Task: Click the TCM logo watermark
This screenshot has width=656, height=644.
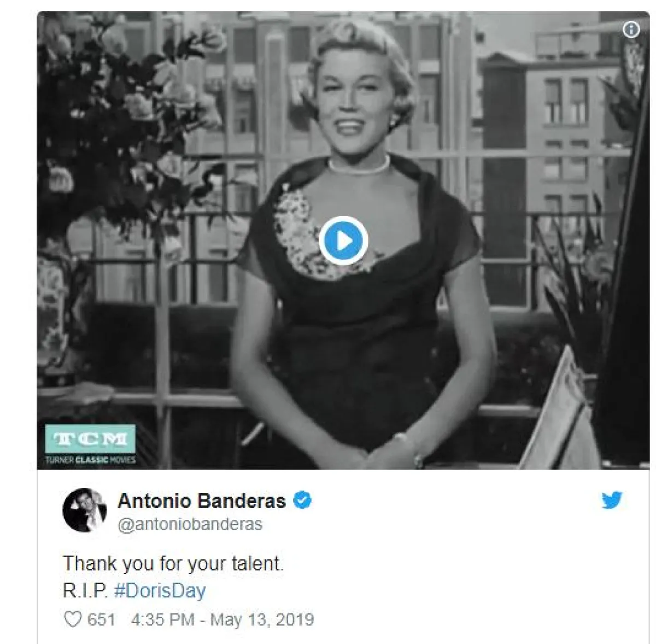Action: click(90, 438)
